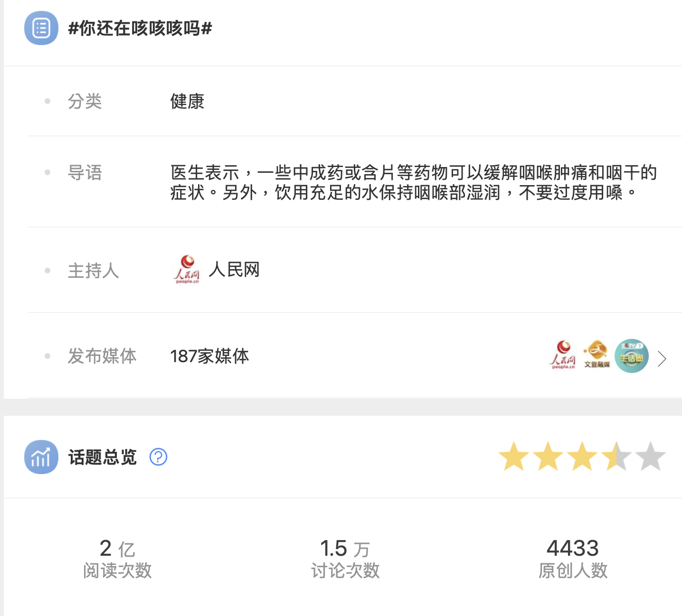Click the chart icon next to 话题总览
The image size is (682, 616).
41,457
